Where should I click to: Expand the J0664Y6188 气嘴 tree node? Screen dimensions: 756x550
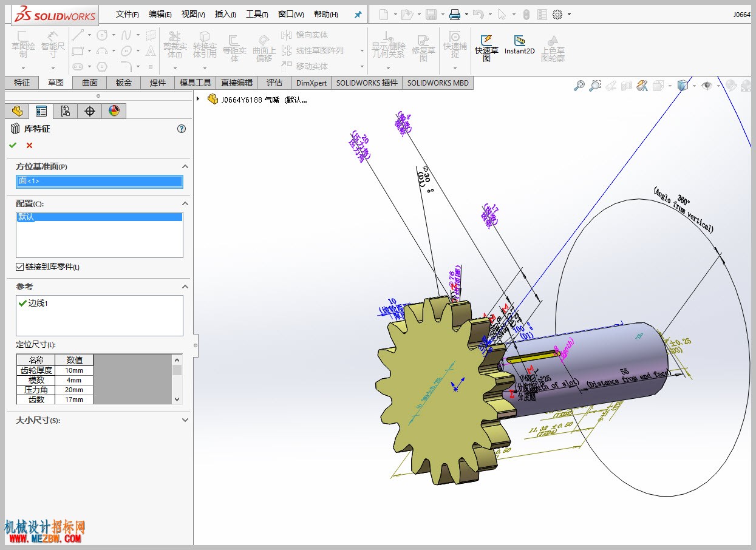point(199,99)
